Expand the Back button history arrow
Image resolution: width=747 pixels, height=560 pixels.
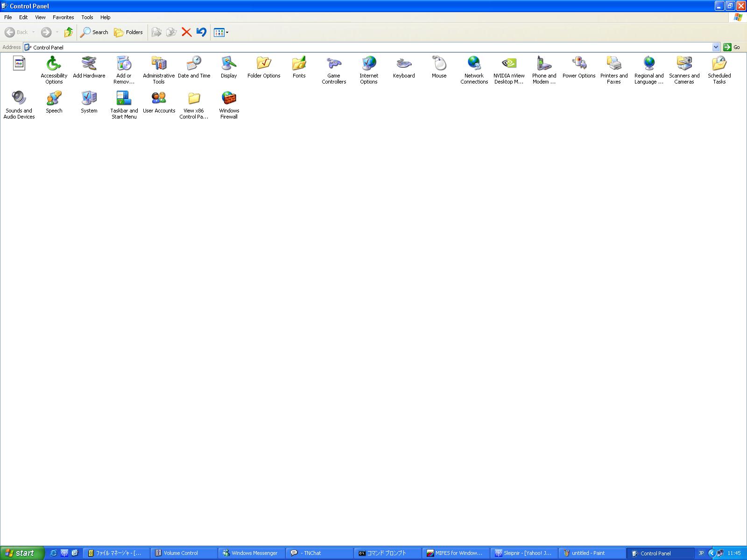pos(33,32)
